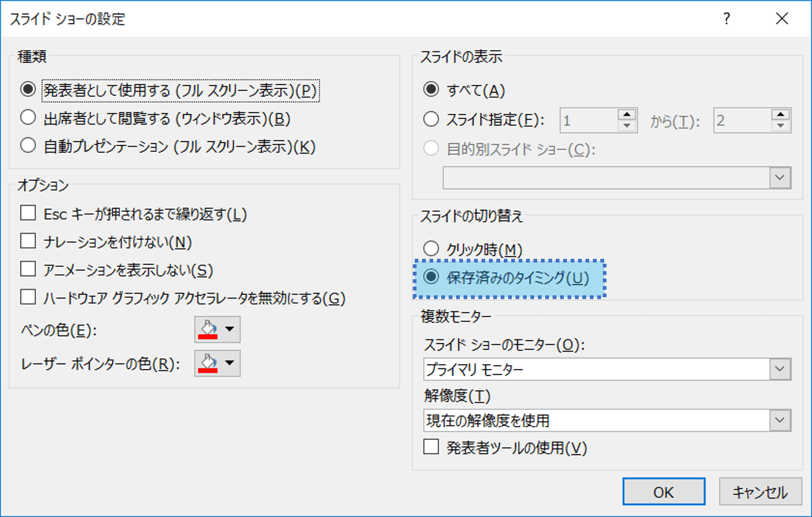Screen dimensions: 812x517
Task: Select 自動プレゼンテーション (フル スクリーン表示)
Action: (x=168, y=146)
